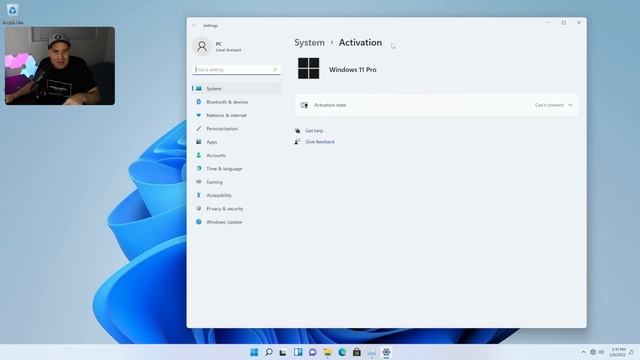Open taskbar Search
The height and width of the screenshot is (360, 640).
269,352
